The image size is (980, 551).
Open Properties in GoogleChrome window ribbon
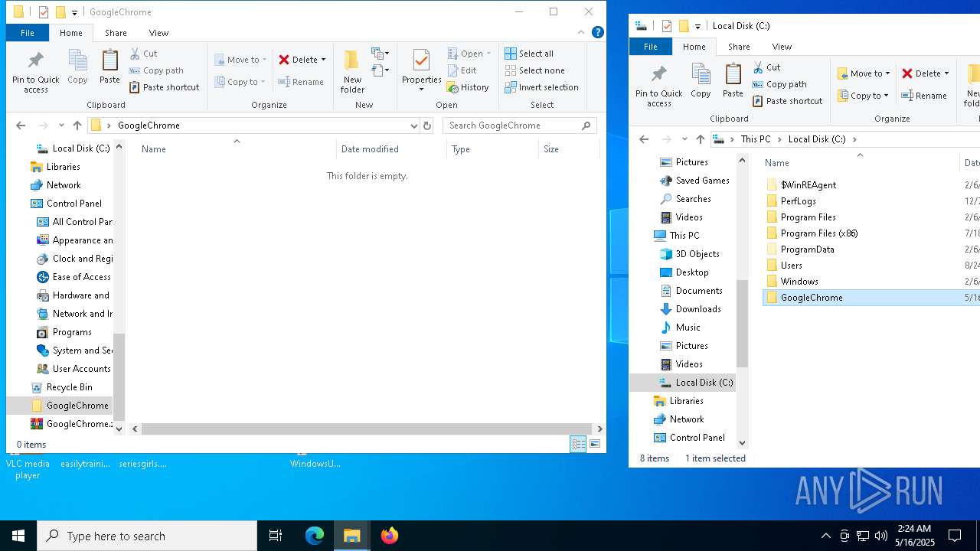[421, 70]
